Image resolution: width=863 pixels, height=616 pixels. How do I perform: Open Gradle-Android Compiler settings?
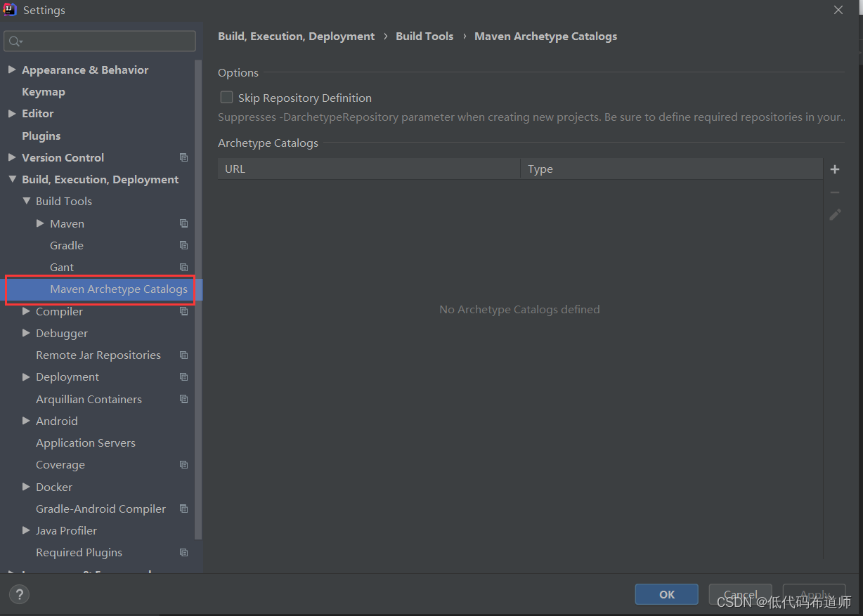click(x=101, y=509)
